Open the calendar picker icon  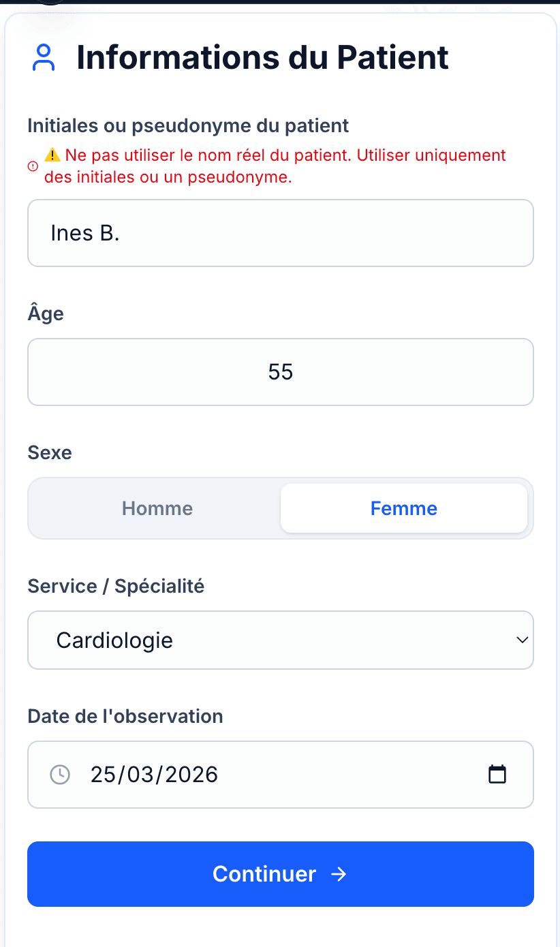tap(497, 775)
